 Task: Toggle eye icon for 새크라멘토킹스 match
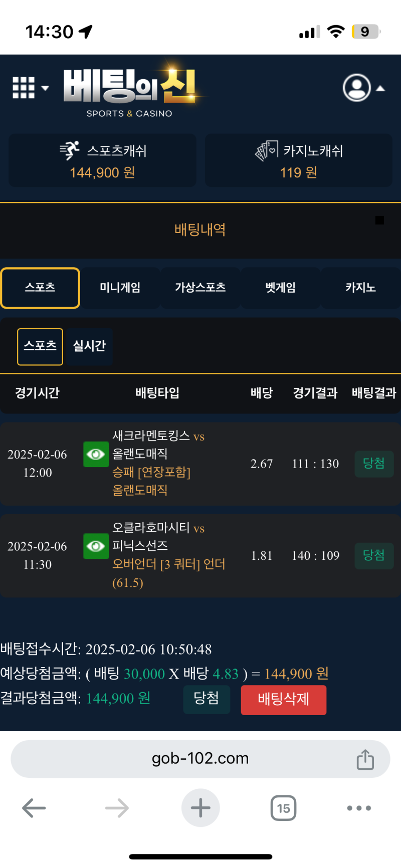coord(96,454)
